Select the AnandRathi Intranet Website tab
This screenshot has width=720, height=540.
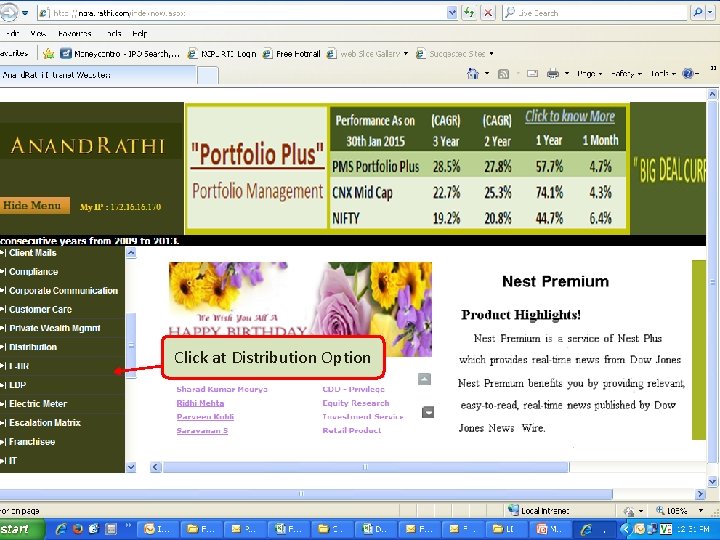(x=98, y=75)
